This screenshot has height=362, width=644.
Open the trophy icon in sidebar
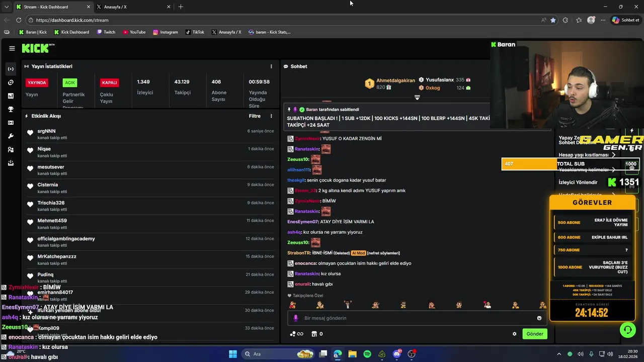[x=11, y=109]
